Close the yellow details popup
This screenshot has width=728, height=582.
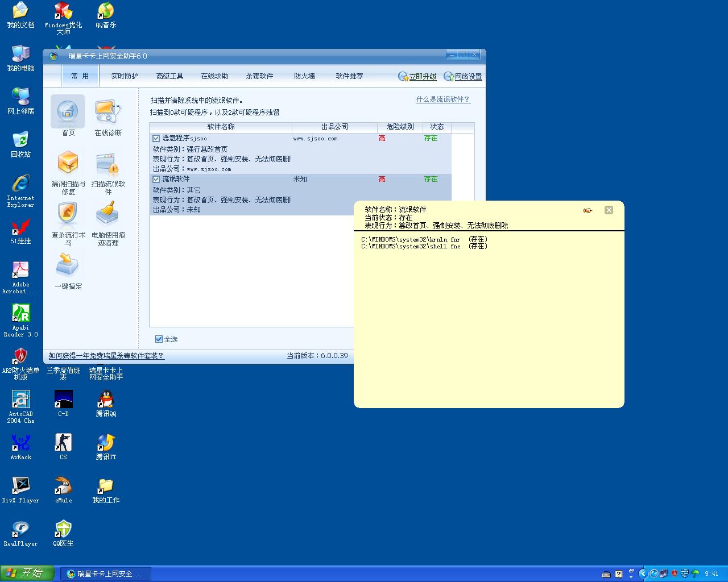pyautogui.click(x=609, y=210)
